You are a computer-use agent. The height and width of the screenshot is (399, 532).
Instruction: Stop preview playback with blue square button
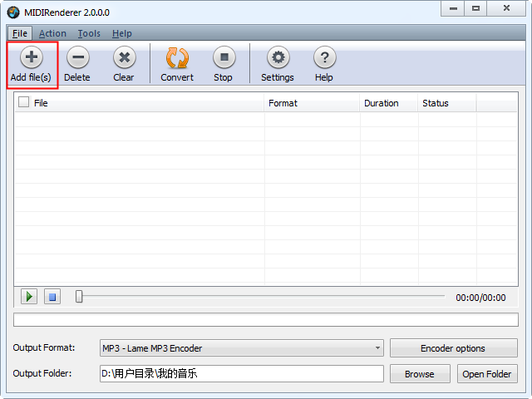pos(52,297)
